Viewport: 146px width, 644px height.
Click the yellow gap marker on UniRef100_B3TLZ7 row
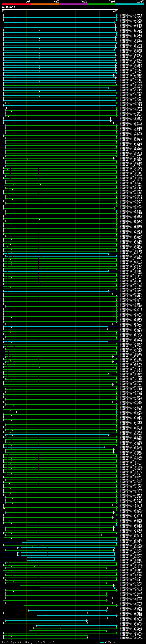pyautogui.click(x=39, y=31)
